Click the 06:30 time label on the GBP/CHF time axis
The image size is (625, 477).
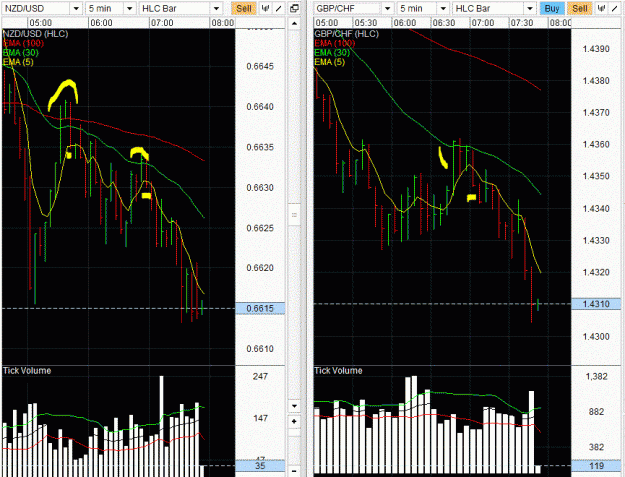pos(444,23)
